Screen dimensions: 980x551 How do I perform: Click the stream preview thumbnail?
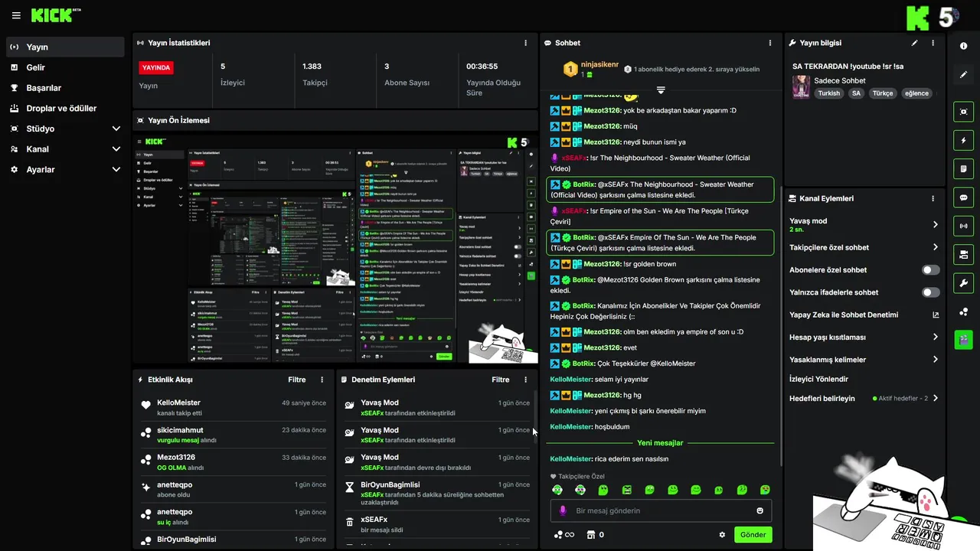[335, 249]
